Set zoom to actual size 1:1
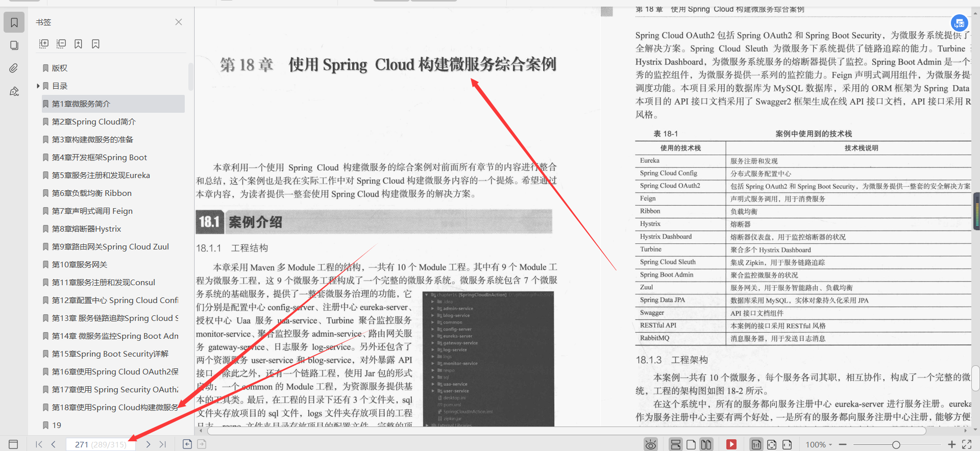Viewport: 980px width, 451px height. [756, 444]
